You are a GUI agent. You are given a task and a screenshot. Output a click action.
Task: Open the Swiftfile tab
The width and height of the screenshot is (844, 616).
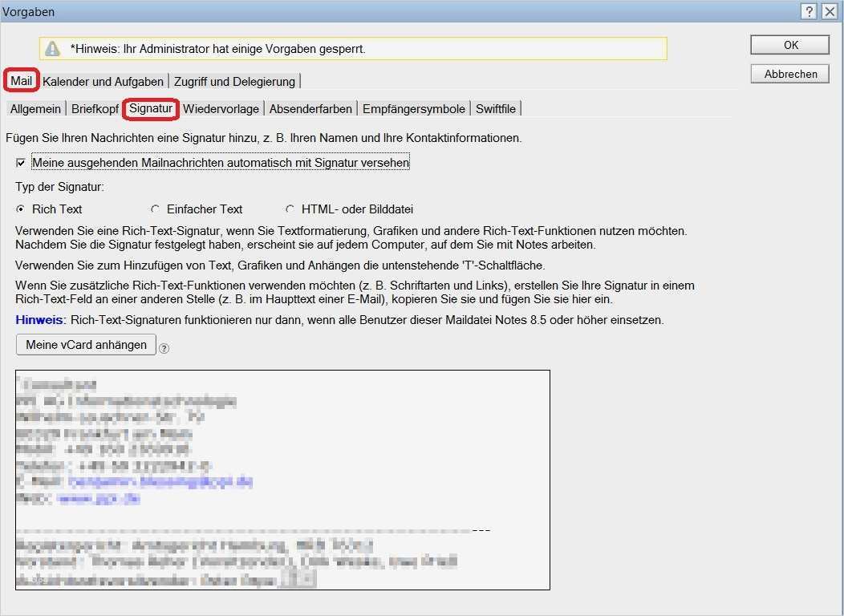[496, 107]
